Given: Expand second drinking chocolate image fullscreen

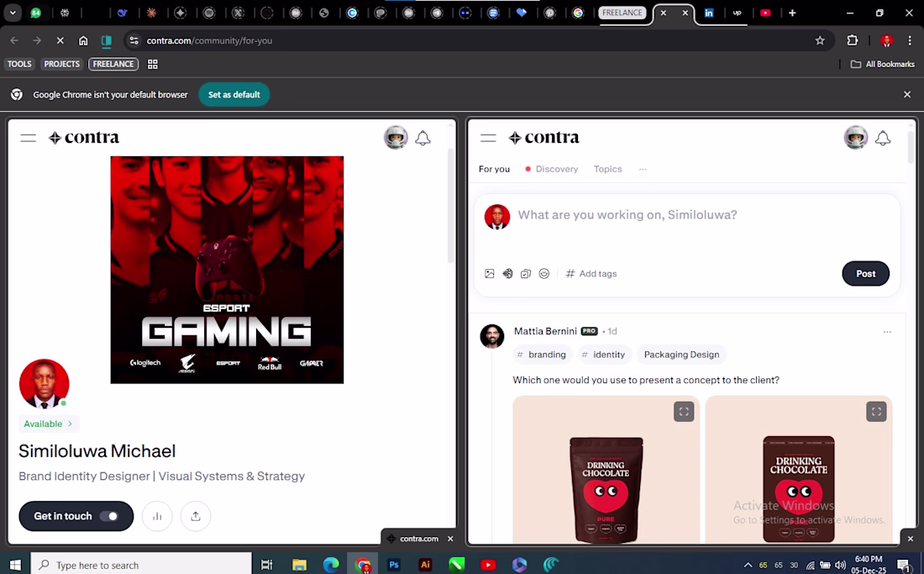Looking at the screenshot, I should pyautogui.click(x=876, y=412).
